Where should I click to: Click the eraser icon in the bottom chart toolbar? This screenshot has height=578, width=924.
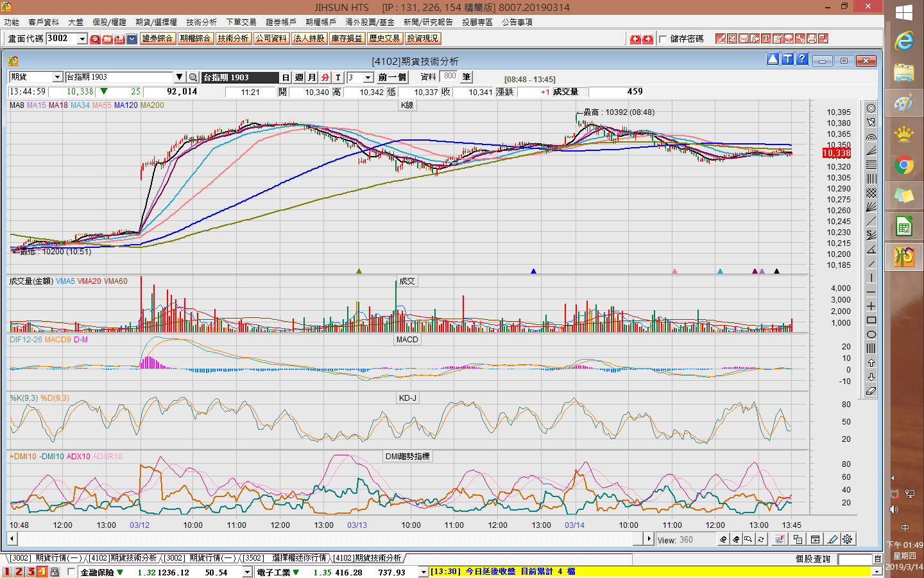coord(833,539)
